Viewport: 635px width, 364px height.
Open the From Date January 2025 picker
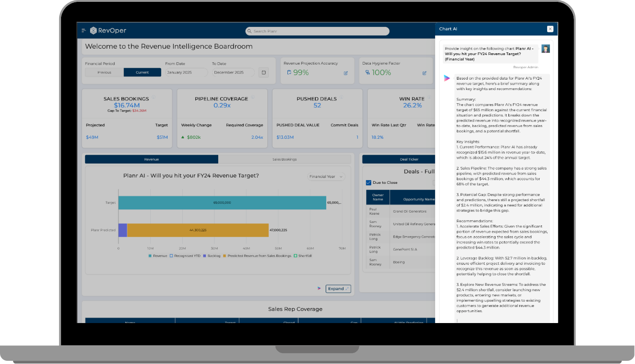pyautogui.click(x=186, y=72)
